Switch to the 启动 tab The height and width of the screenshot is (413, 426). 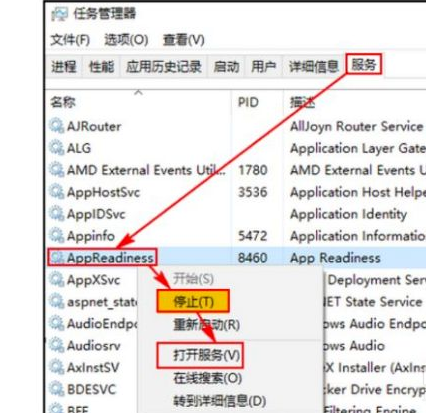coord(227,67)
